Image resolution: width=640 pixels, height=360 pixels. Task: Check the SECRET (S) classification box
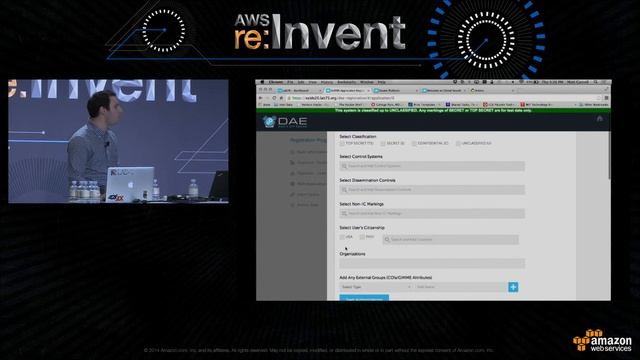[x=383, y=144]
